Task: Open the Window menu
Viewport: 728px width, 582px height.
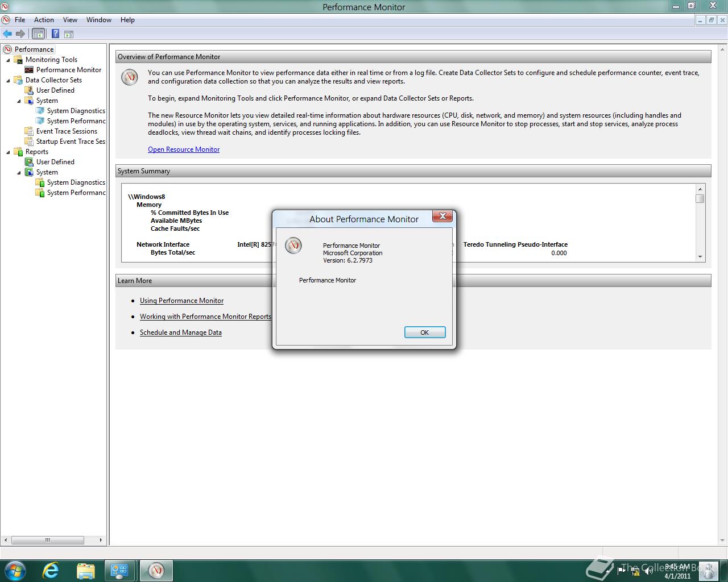Action: point(99,20)
